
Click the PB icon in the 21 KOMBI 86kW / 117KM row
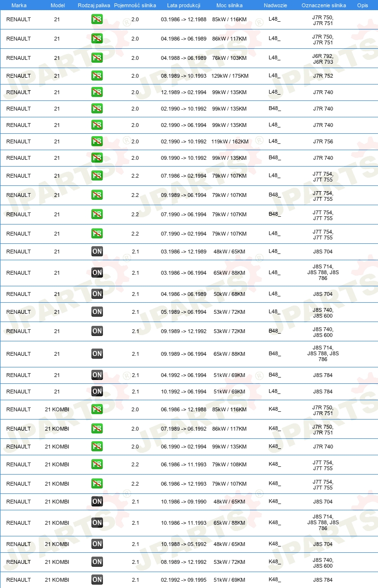(97, 429)
